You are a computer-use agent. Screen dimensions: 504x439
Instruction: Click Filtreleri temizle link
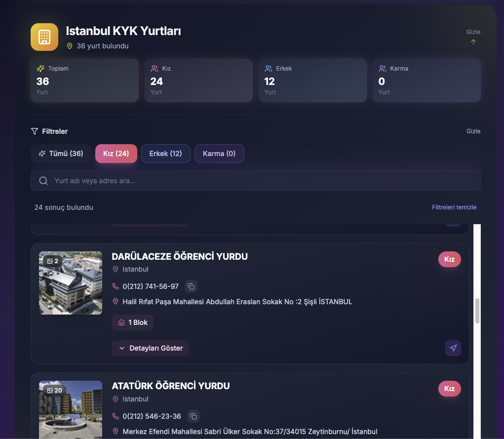[454, 207]
